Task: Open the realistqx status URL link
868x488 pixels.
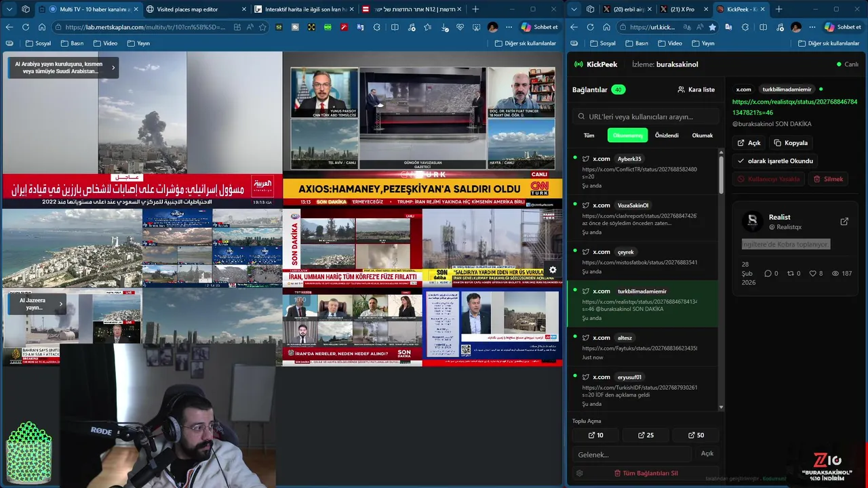Action: pyautogui.click(x=795, y=107)
